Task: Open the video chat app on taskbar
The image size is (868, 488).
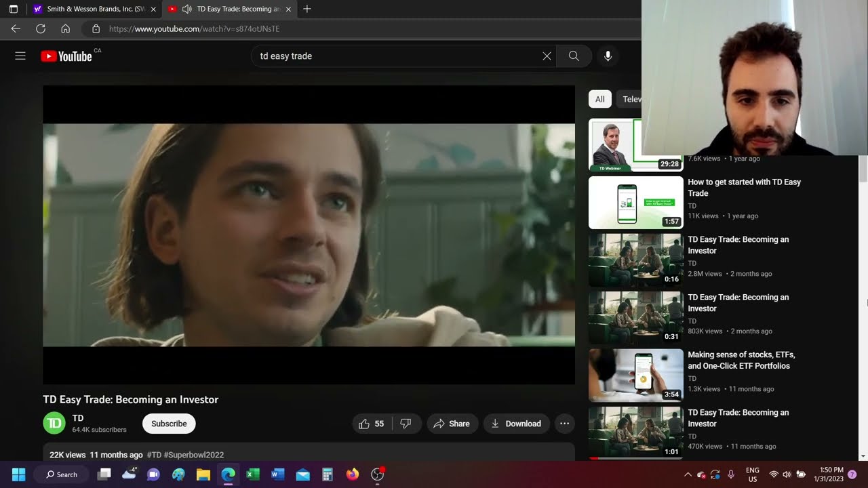Action: tap(153, 474)
